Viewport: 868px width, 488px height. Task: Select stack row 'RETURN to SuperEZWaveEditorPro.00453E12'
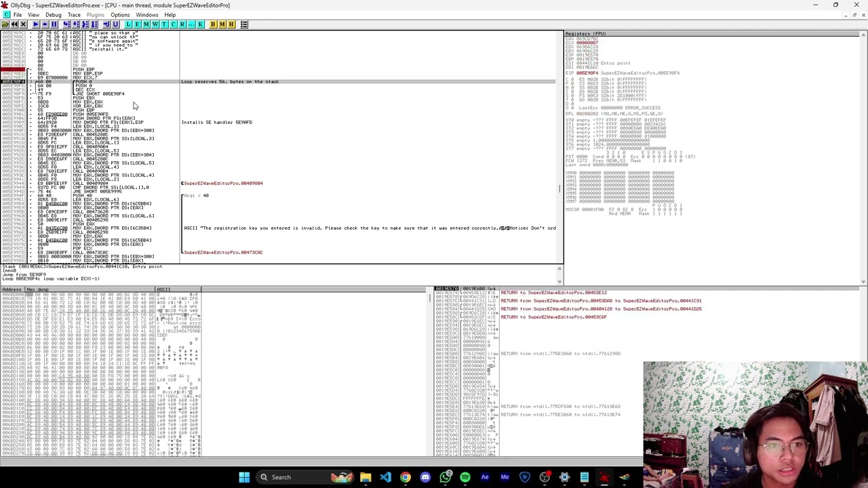554,293
